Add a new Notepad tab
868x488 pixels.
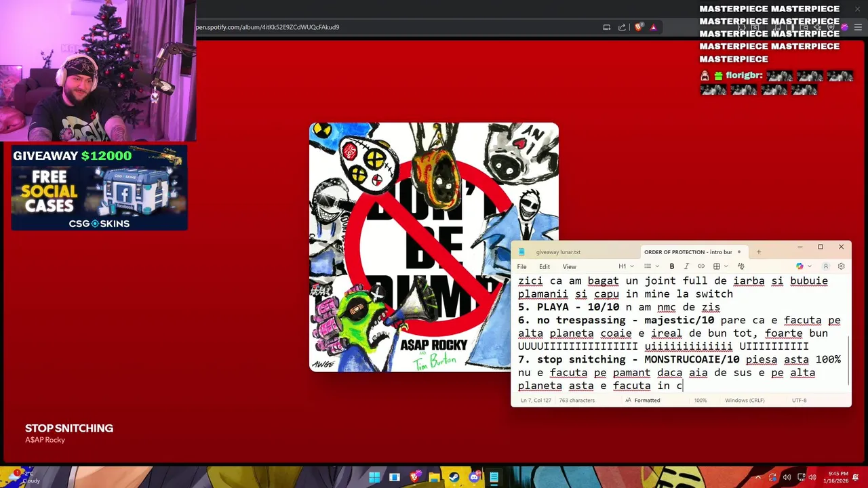click(758, 252)
